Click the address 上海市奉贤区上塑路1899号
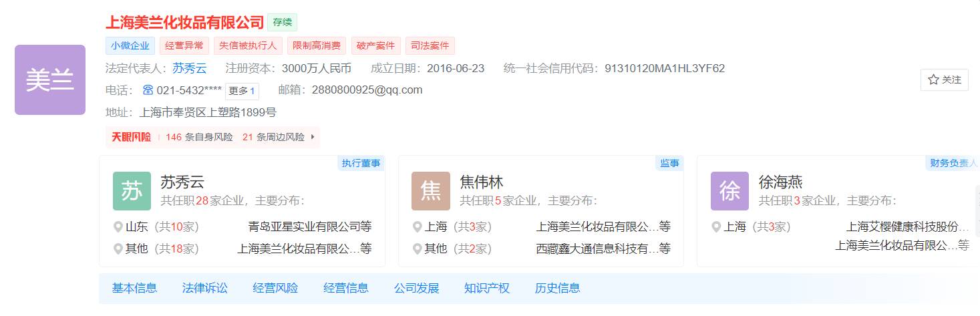The width and height of the screenshot is (980, 316). (x=207, y=112)
